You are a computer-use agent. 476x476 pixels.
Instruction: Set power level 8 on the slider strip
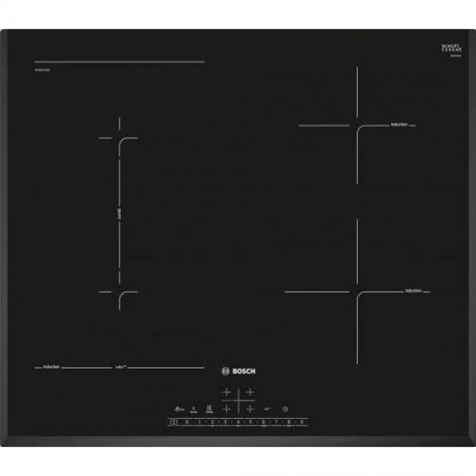point(289,422)
